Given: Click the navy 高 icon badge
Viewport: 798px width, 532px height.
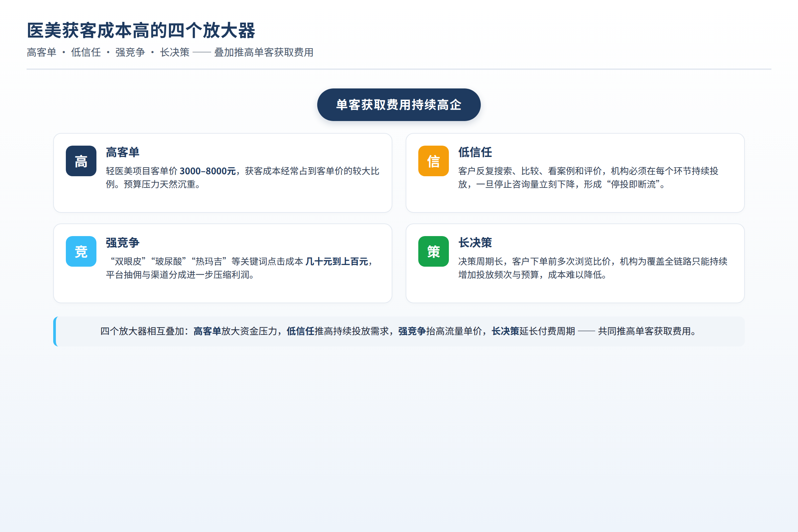Looking at the screenshot, I should (x=81, y=161).
